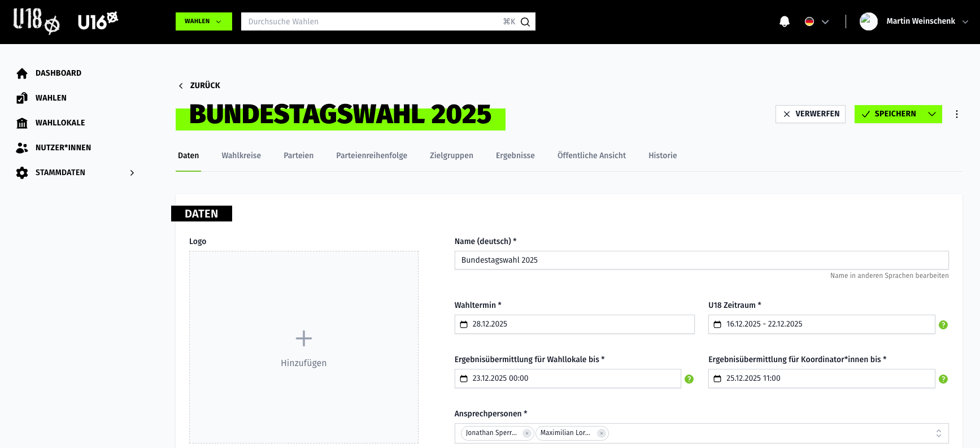This screenshot has height=448, width=980.
Task: Click the Speichern button
Action: (888, 114)
